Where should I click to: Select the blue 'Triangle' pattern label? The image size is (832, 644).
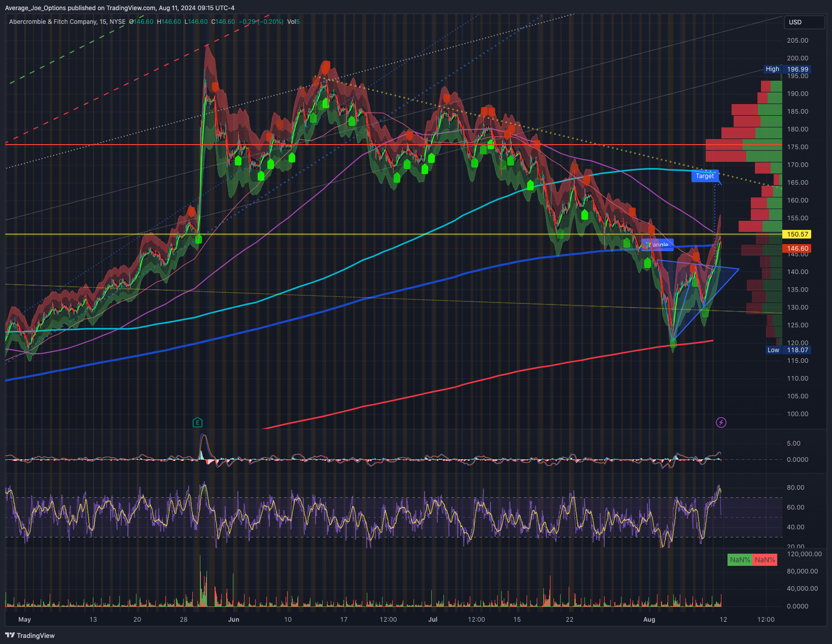pyautogui.click(x=657, y=245)
